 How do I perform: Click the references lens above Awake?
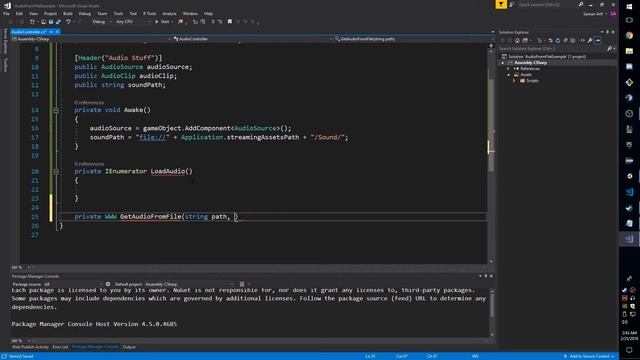[x=89, y=102]
